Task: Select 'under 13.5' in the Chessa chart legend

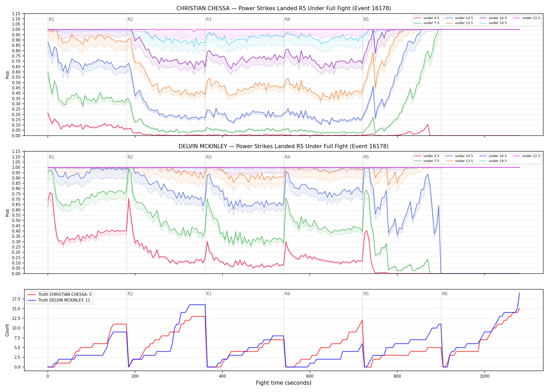Action: (459, 23)
